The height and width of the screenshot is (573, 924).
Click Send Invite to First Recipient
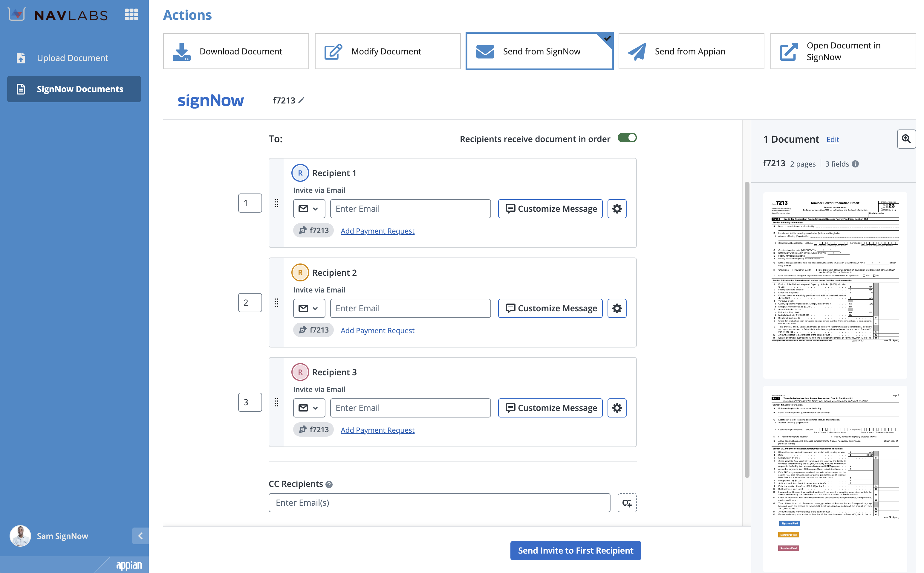pos(575,550)
